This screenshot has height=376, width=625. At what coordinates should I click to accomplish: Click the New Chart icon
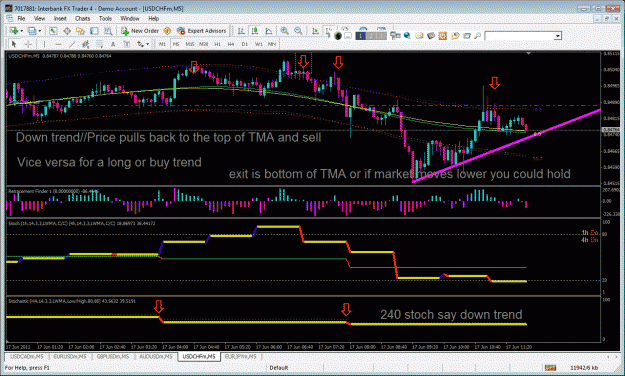(x=14, y=31)
